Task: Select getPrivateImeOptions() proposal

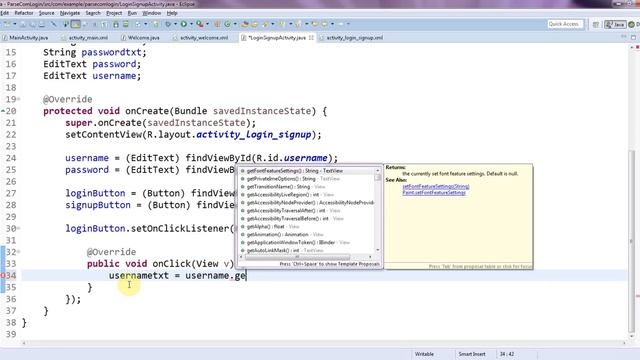Action: (307, 179)
